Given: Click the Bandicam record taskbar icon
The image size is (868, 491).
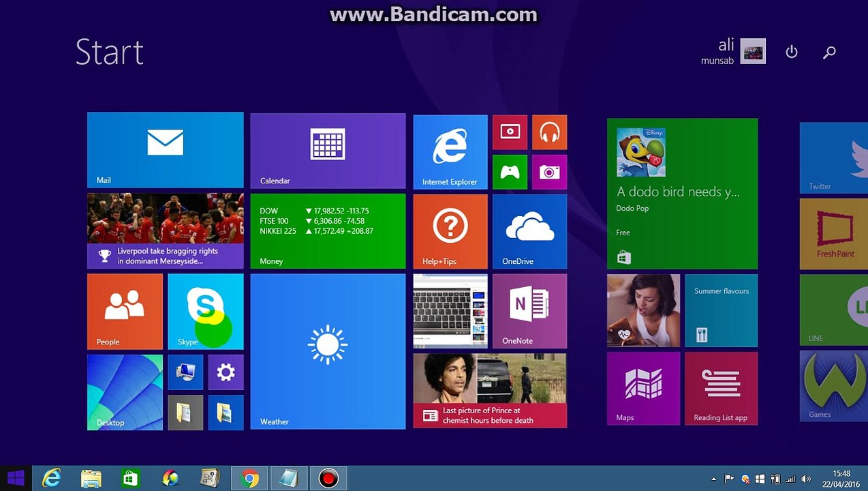Looking at the screenshot, I should pos(328,479).
